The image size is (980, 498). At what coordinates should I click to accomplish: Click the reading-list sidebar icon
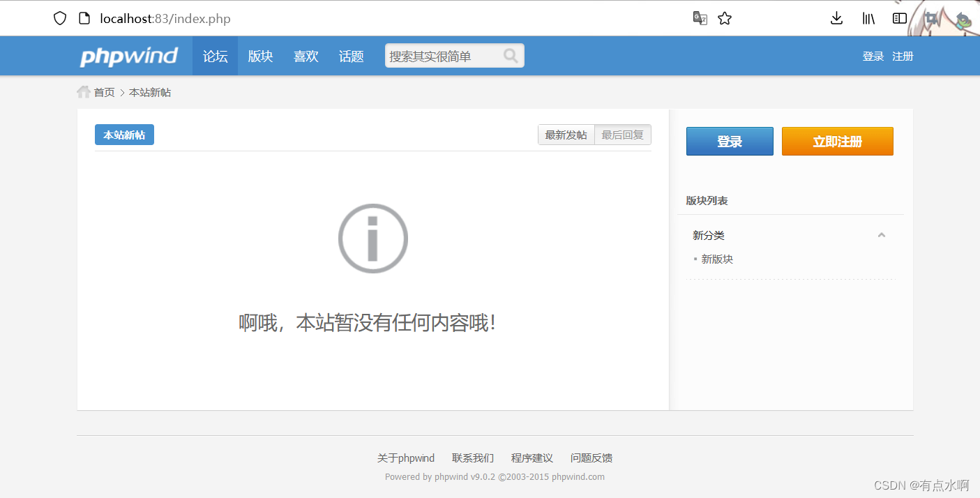(x=899, y=17)
